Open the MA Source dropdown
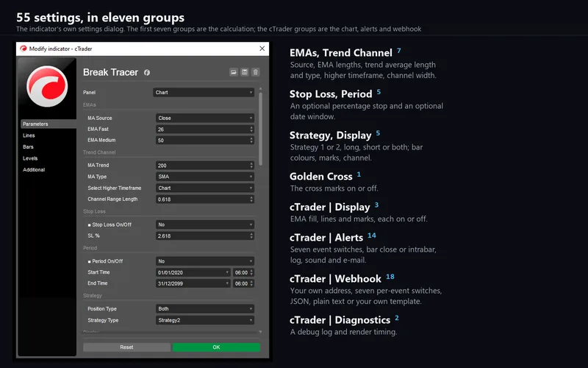The image size is (588, 368). [x=205, y=118]
